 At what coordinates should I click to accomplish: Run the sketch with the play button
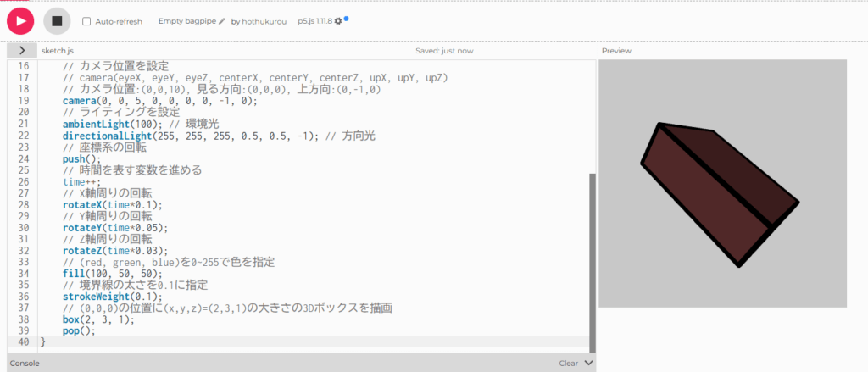click(20, 21)
